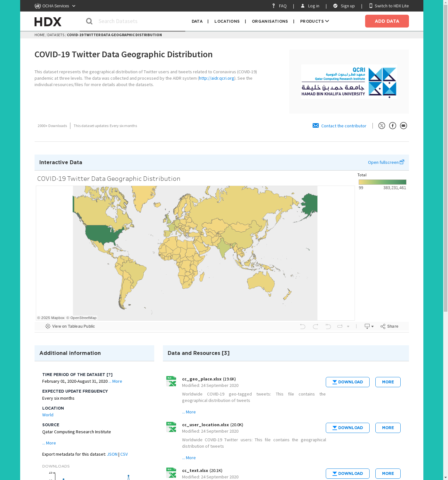Share dataset on Facebook icon
448x480 pixels.
click(x=393, y=126)
